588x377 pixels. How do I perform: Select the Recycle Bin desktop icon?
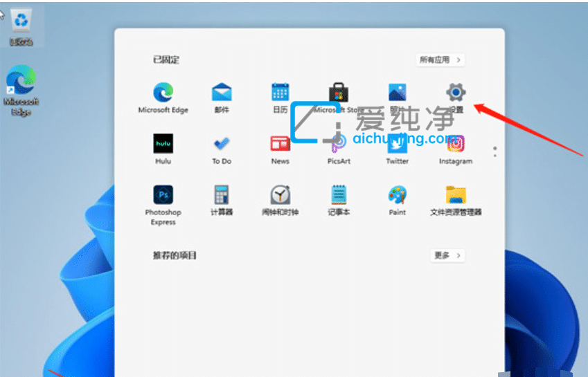[21, 26]
